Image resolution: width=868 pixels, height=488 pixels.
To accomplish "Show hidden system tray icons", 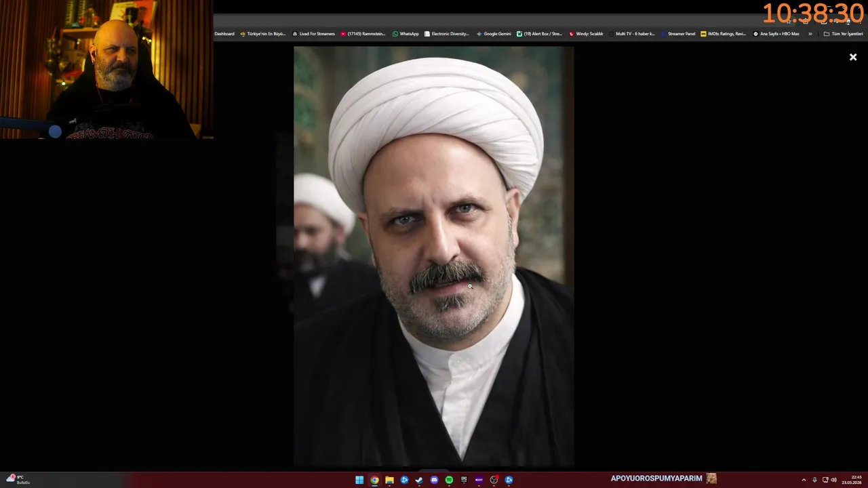I will pyautogui.click(x=804, y=480).
